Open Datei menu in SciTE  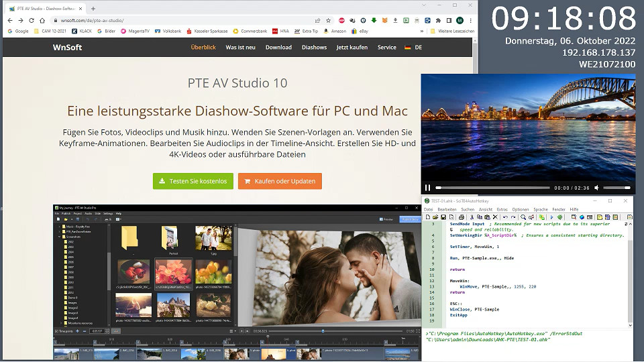click(429, 209)
